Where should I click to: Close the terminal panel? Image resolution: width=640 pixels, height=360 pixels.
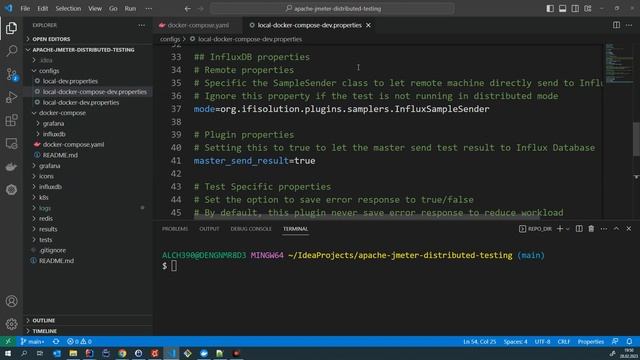tap(629, 229)
